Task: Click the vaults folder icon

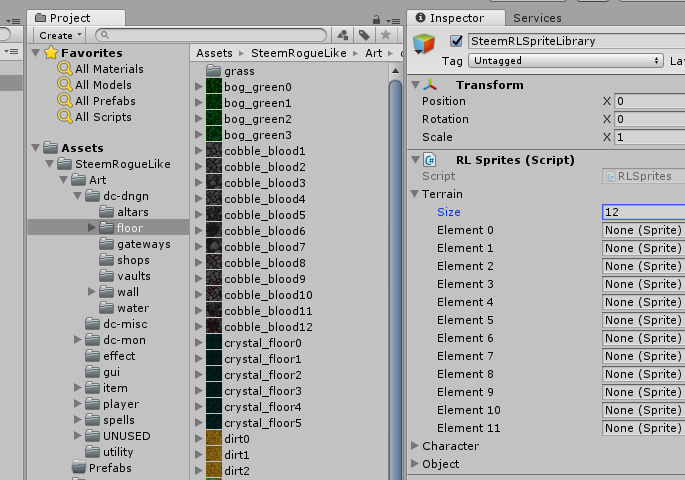Action: coord(107,276)
